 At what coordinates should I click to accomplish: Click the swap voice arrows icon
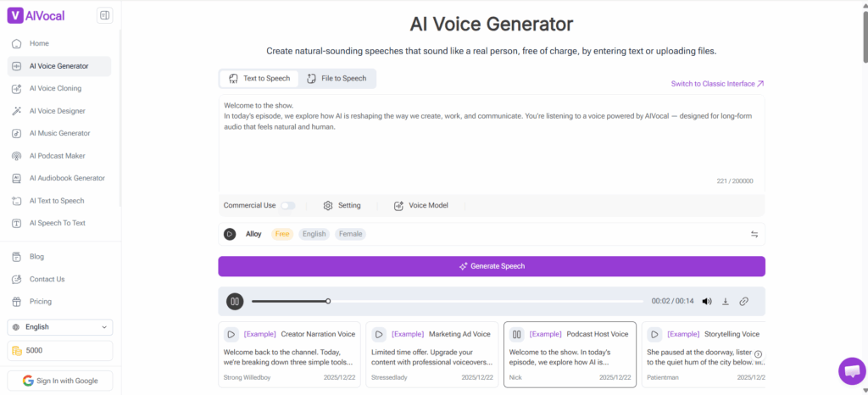click(754, 234)
